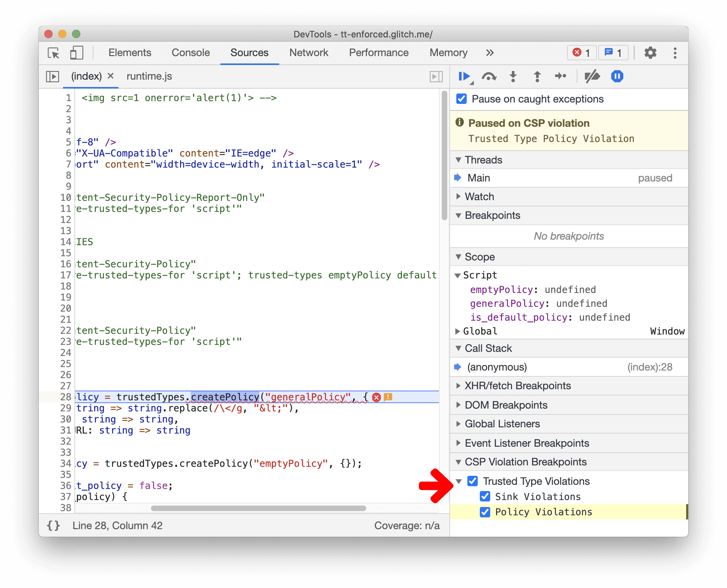The image size is (727, 588).
Task: Disable Policy Violations breakpoint checkbox
Action: (x=486, y=511)
